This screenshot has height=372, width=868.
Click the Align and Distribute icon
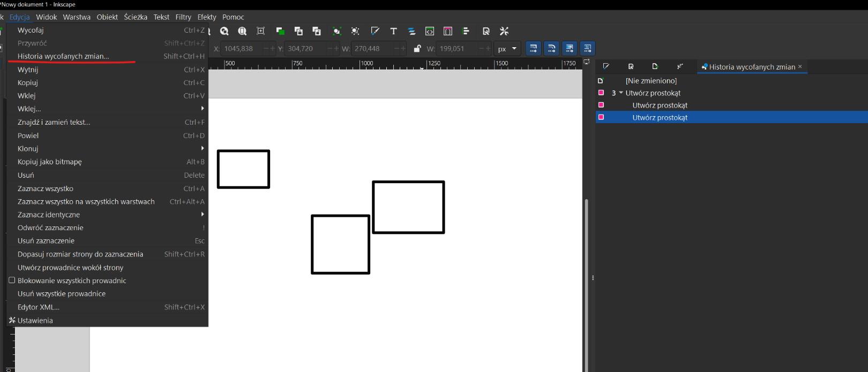(466, 31)
